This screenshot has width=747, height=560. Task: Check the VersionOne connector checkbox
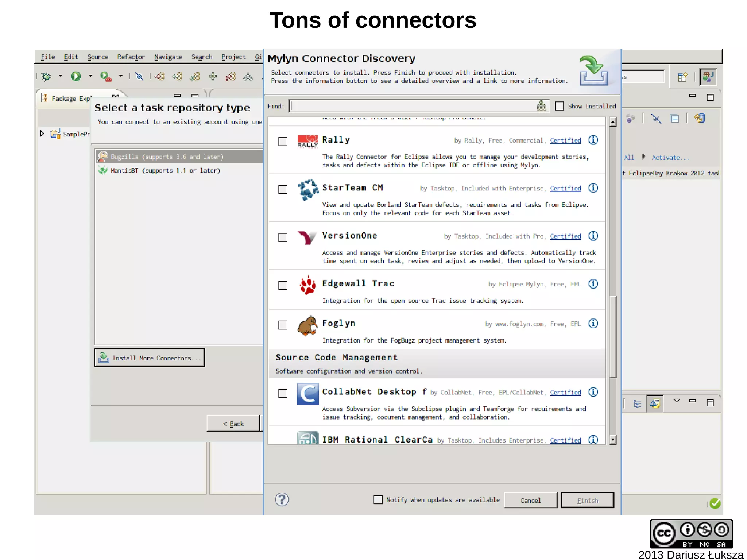[x=283, y=237]
